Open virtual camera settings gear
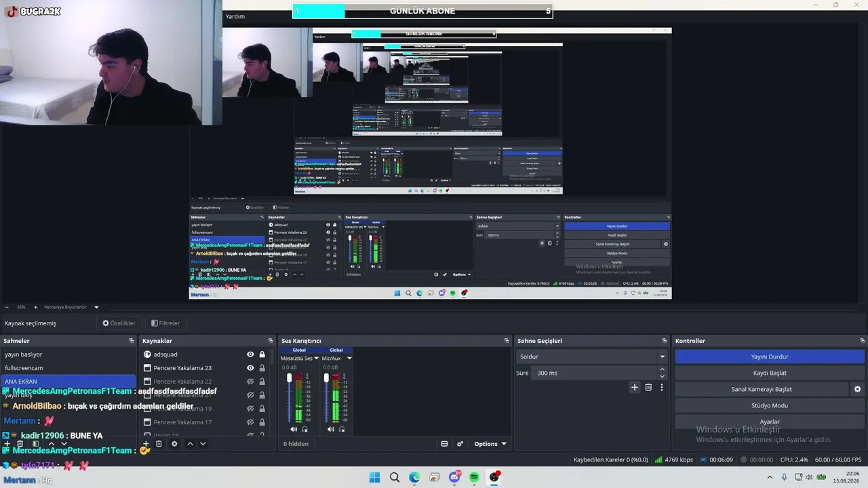Viewport: 868px width, 488px height. click(x=857, y=389)
